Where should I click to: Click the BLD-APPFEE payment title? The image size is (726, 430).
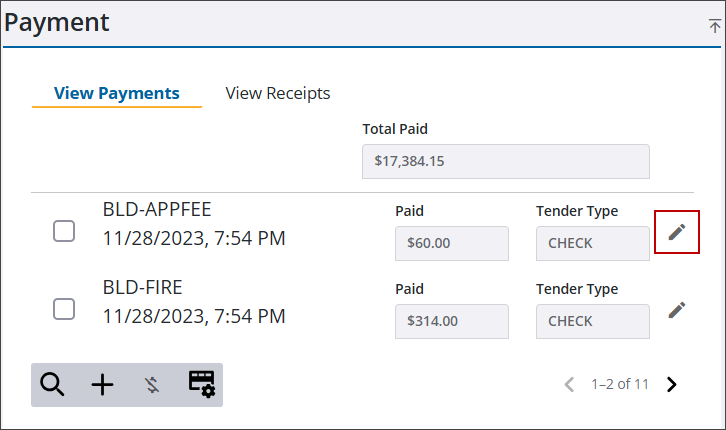click(157, 210)
